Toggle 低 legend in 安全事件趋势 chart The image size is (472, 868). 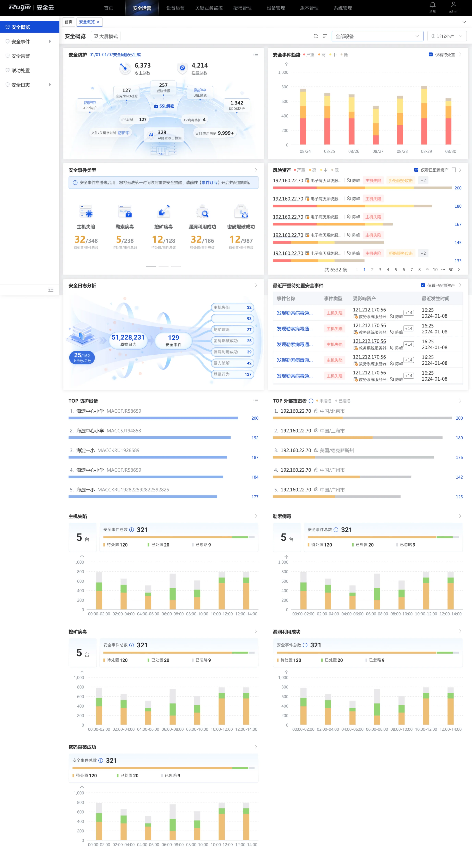(344, 55)
